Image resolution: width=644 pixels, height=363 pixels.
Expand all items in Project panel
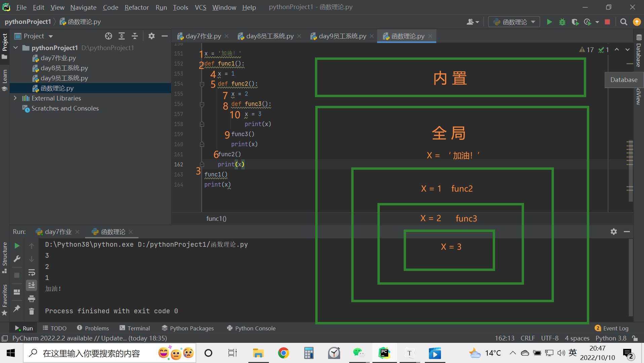(121, 36)
